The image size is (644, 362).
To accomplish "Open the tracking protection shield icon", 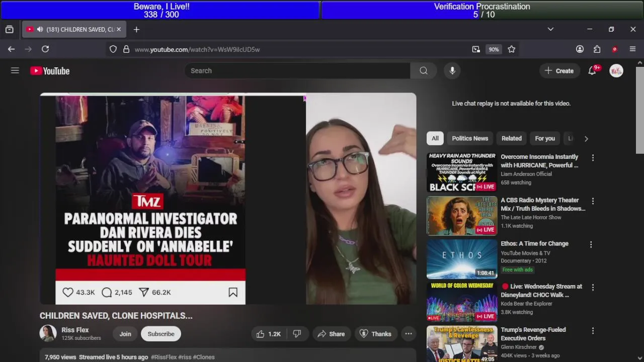I will 113,49.
